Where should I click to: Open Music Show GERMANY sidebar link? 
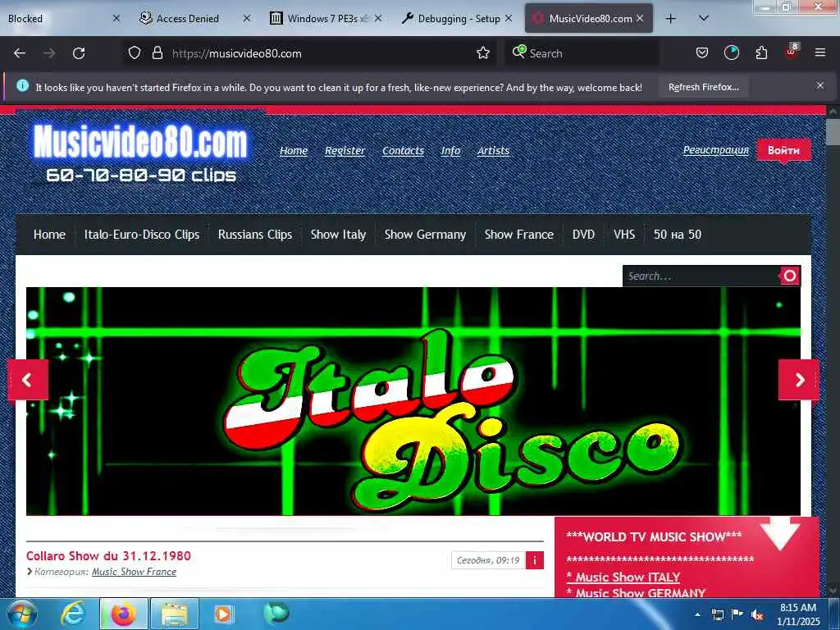[636, 592]
